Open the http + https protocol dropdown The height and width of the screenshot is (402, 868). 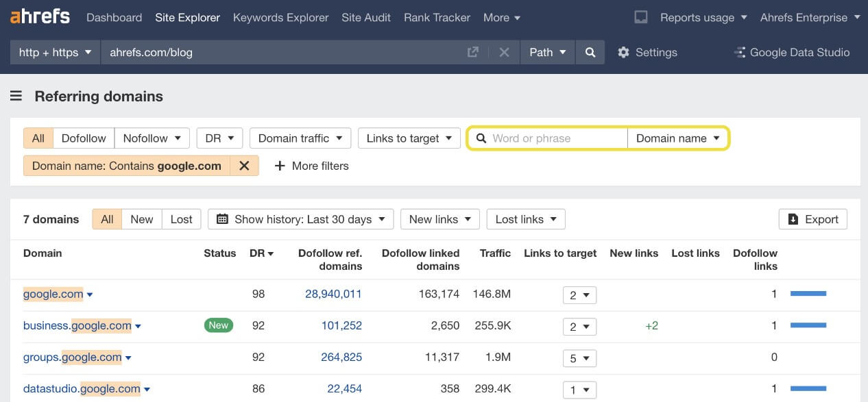tap(55, 52)
